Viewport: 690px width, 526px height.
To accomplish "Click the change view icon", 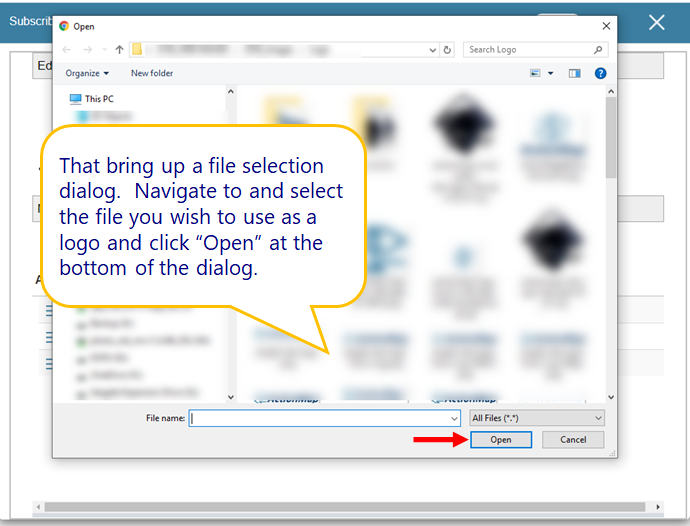I will 536,73.
